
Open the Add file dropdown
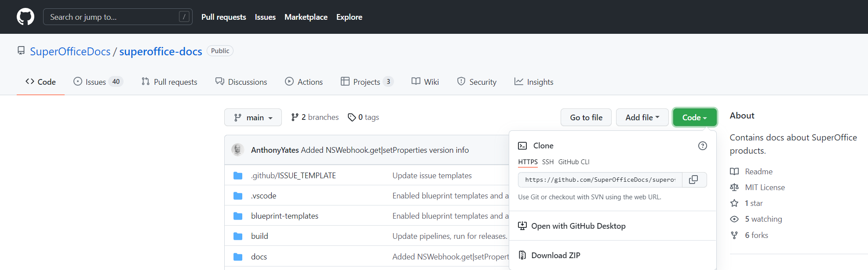click(642, 117)
